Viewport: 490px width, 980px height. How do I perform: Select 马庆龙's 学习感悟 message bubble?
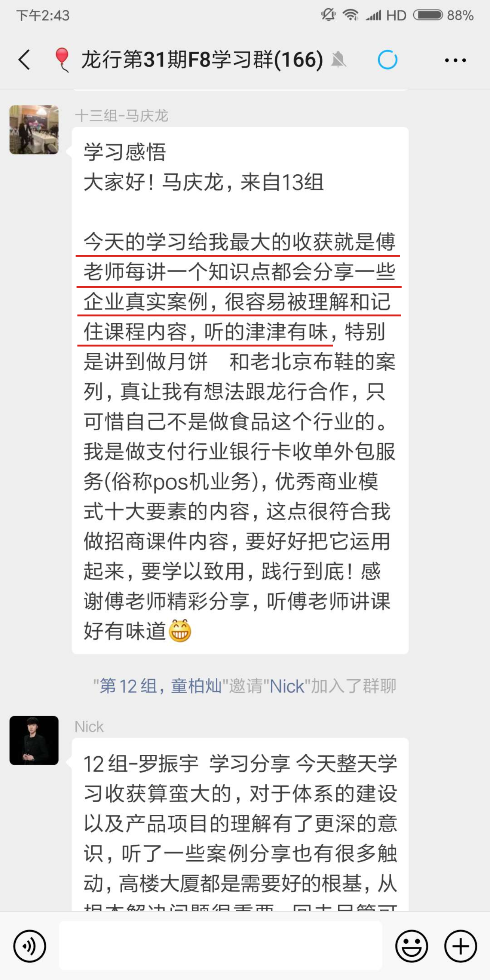tap(240, 390)
